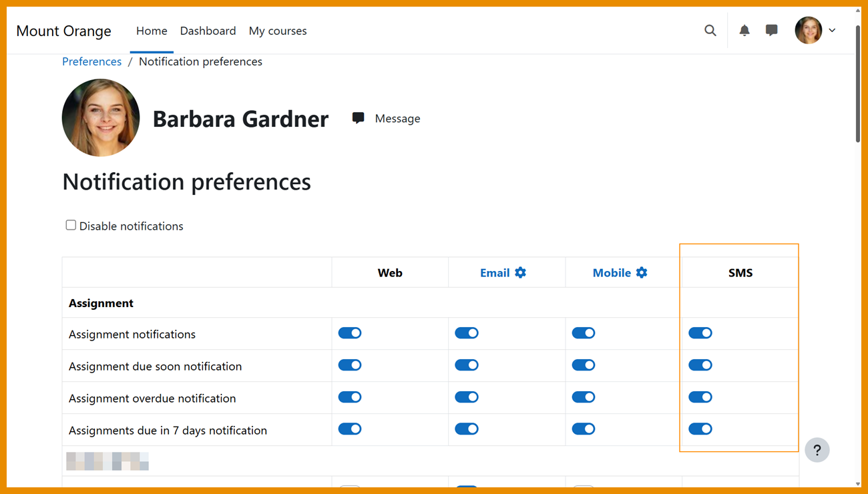Toggle Mobile for Assignments due in 7 days
Image resolution: width=868 pixels, height=494 pixels.
coord(584,429)
